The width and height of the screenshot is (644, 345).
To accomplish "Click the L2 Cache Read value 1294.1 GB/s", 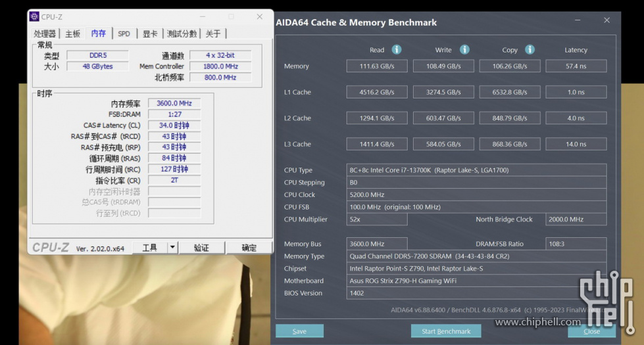I will click(x=377, y=118).
